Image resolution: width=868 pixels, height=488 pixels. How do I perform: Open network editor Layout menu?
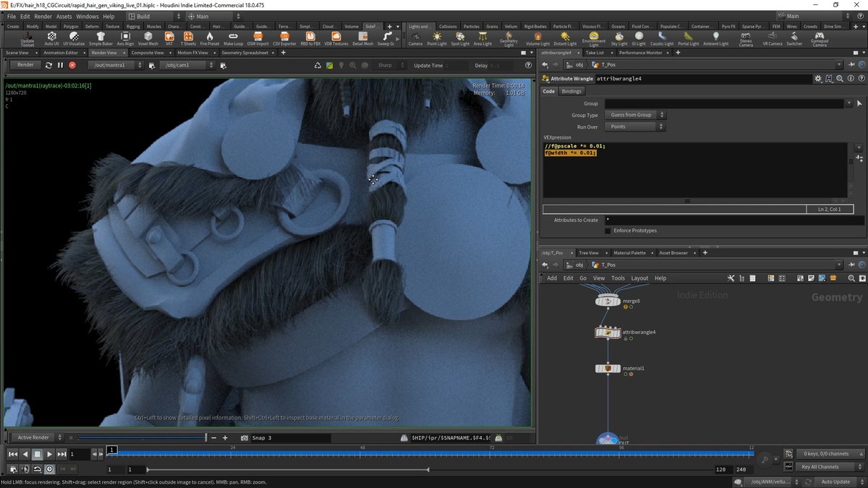(639, 278)
